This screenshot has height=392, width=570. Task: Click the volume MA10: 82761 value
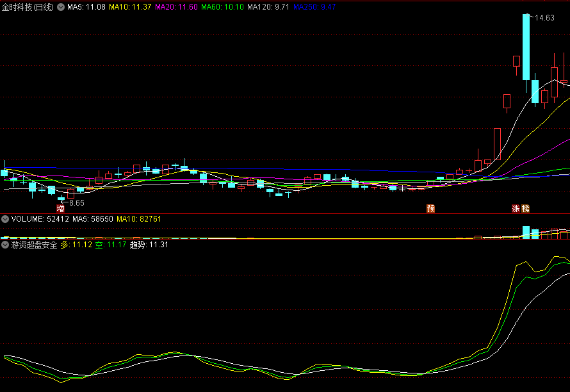pyautogui.click(x=139, y=219)
